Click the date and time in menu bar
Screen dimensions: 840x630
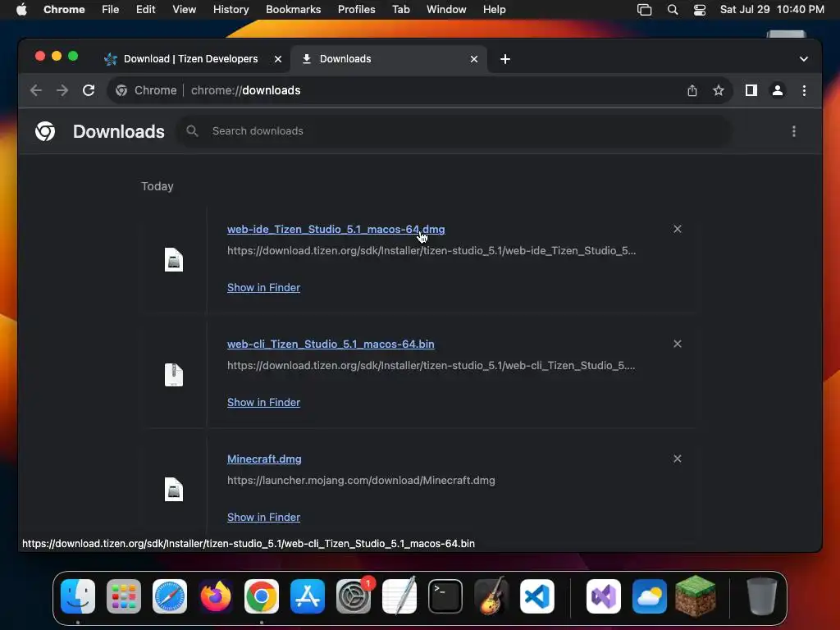772,10
